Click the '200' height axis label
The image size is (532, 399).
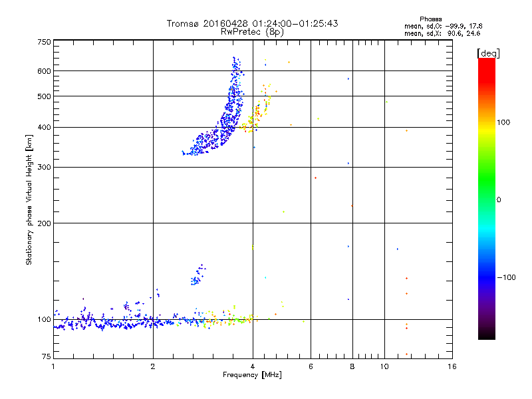coord(44,223)
